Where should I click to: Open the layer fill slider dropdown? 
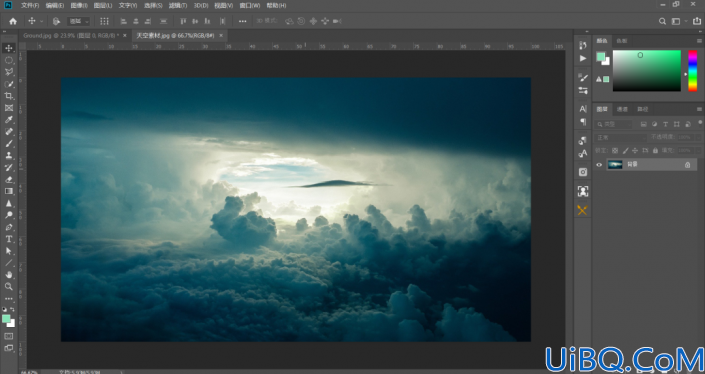click(699, 151)
